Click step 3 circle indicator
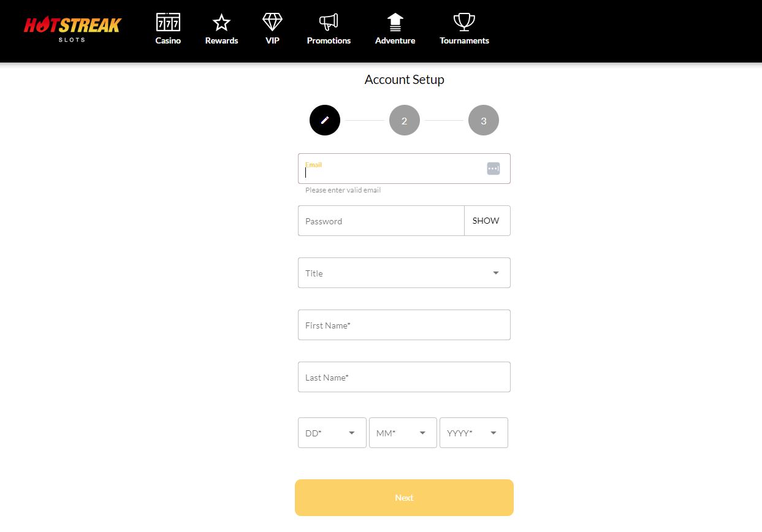The image size is (762, 532). click(484, 120)
